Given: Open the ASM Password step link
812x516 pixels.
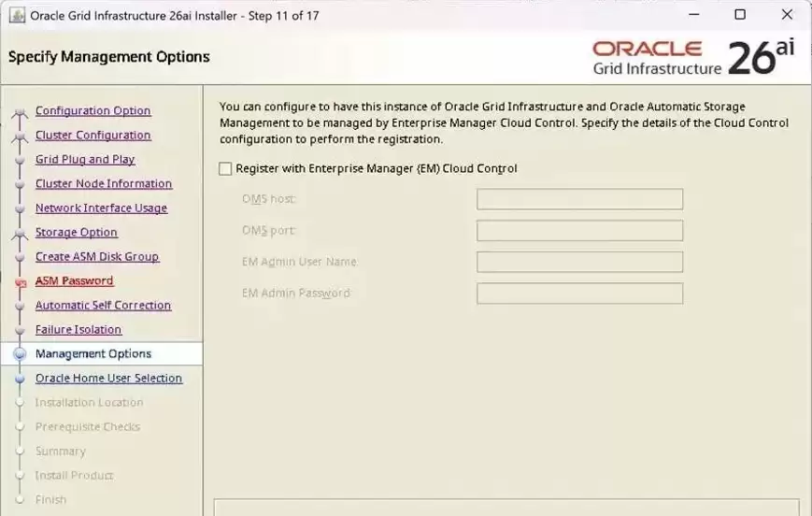Looking at the screenshot, I should click(x=74, y=280).
